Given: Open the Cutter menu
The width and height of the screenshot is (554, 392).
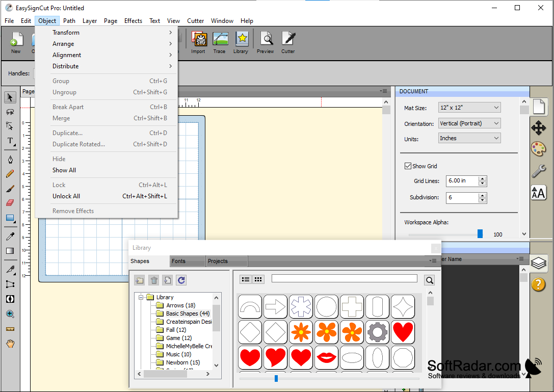Looking at the screenshot, I should pyautogui.click(x=195, y=21).
